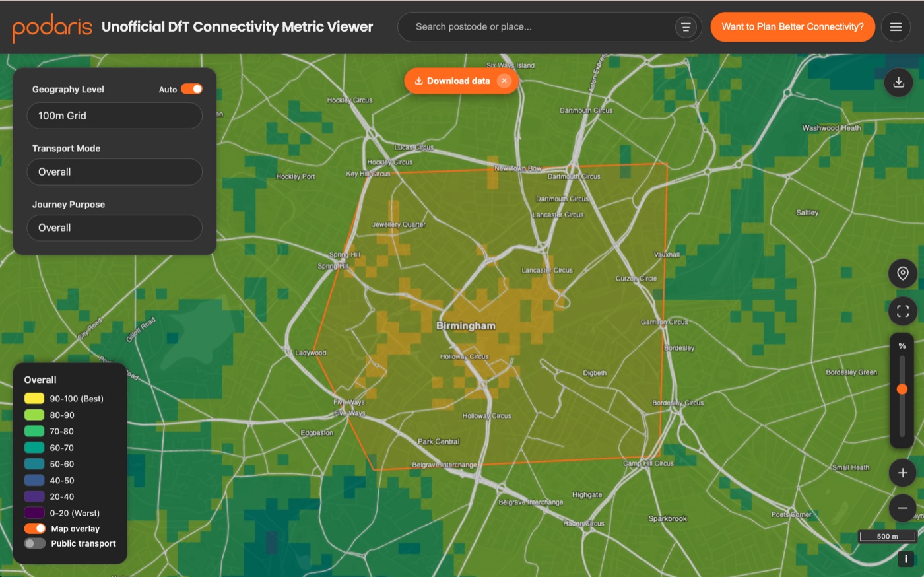The width and height of the screenshot is (924, 577).
Task: Click the Edgbaston map label
Action: pos(317,433)
